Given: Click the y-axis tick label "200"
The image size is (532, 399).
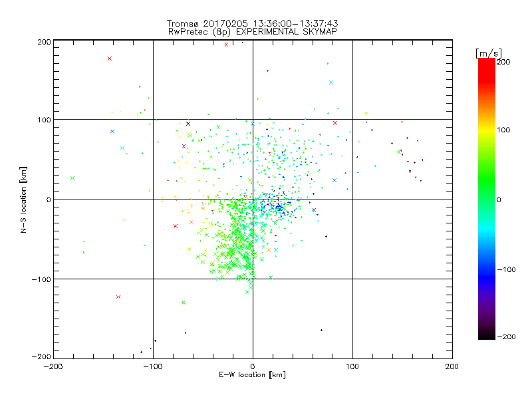Looking at the screenshot, I should [x=44, y=42].
